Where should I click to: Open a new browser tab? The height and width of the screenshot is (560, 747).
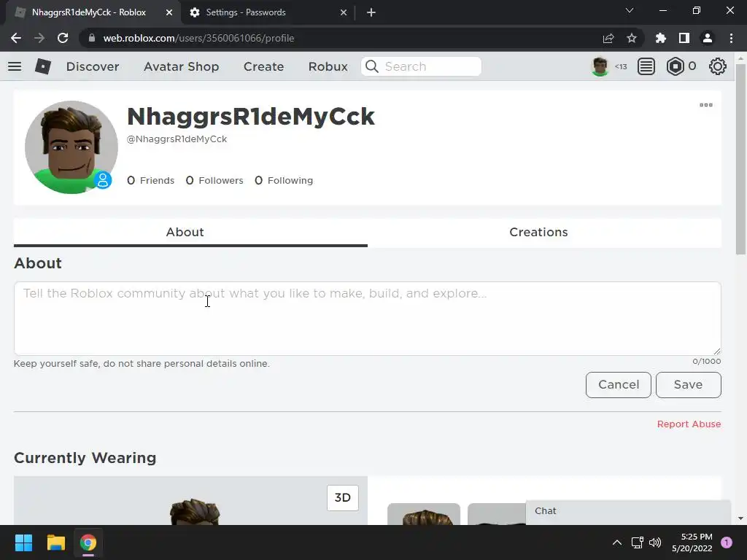coord(371,12)
